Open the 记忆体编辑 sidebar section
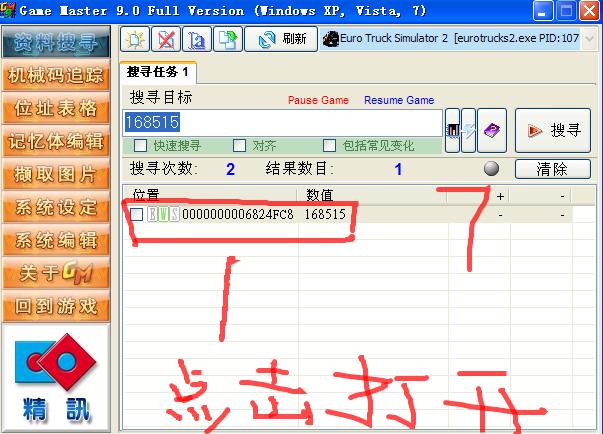 tap(54, 141)
